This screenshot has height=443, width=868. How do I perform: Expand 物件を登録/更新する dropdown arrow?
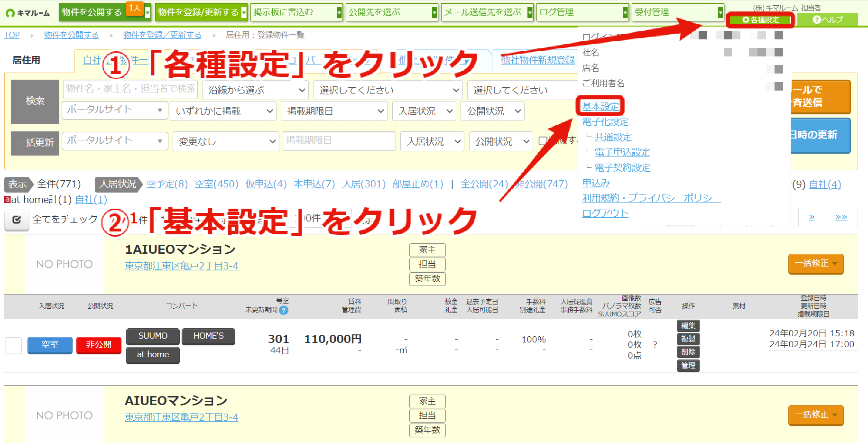[x=244, y=12]
